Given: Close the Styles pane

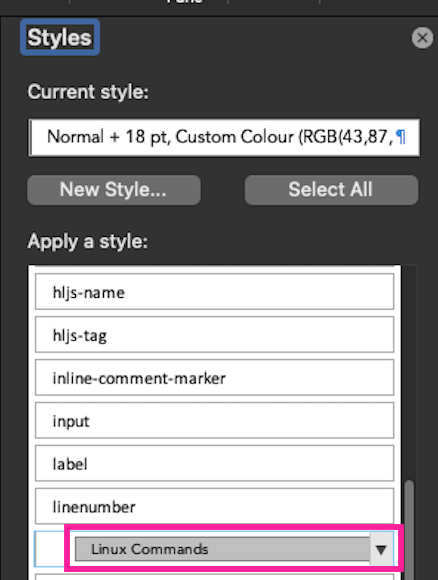Looking at the screenshot, I should click(x=422, y=38).
